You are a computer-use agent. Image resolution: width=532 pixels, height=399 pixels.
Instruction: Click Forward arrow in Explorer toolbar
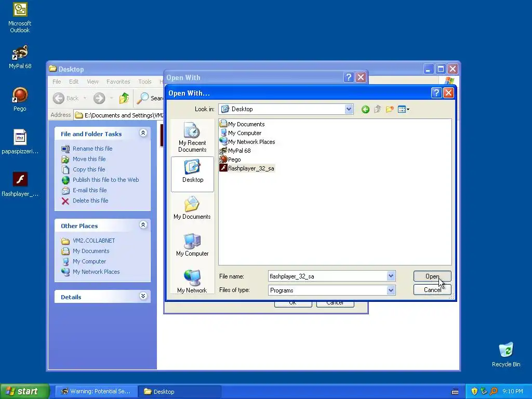tap(99, 98)
